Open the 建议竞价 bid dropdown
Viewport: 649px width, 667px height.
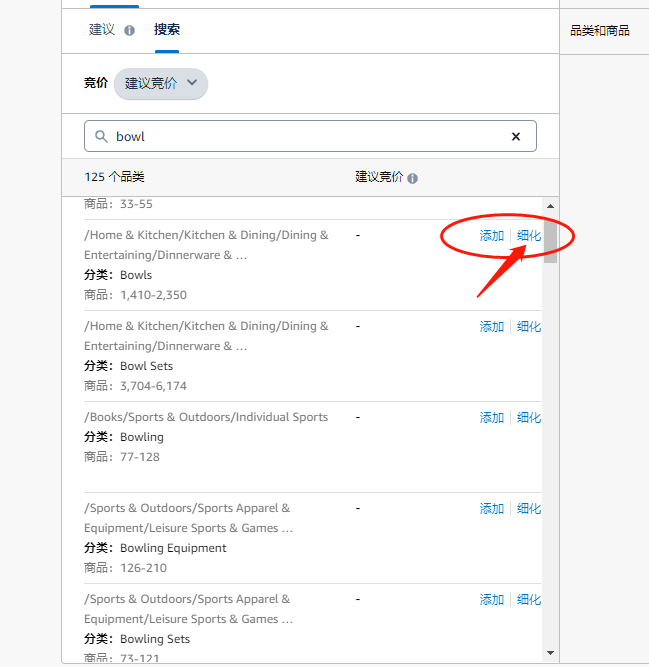pos(161,83)
